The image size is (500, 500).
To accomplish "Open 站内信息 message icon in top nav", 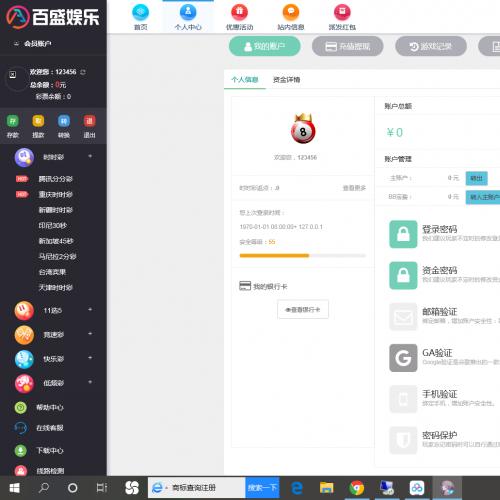I will tap(291, 12).
